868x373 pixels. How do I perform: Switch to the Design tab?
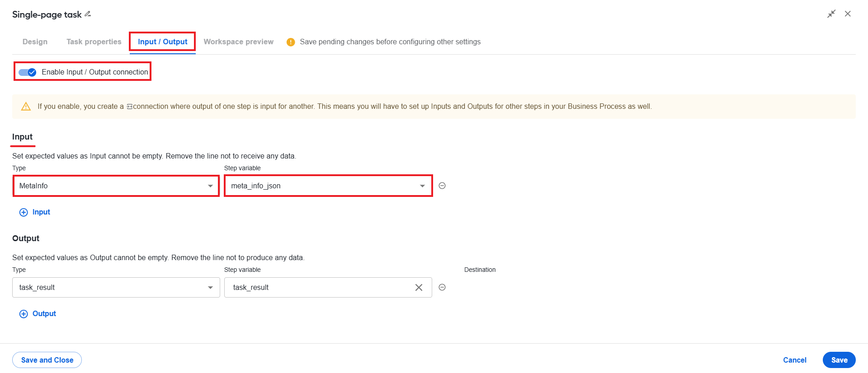tap(35, 42)
